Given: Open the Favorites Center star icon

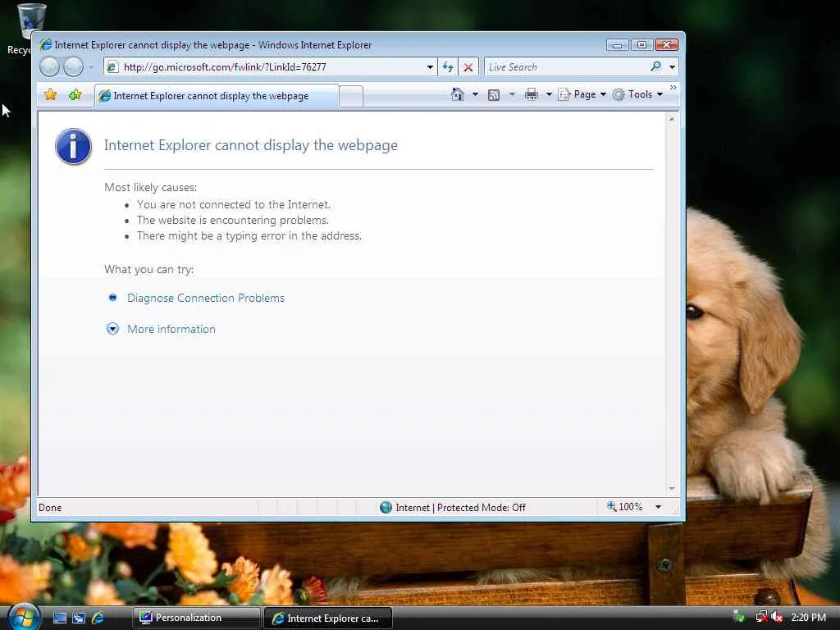Looking at the screenshot, I should pyautogui.click(x=50, y=95).
